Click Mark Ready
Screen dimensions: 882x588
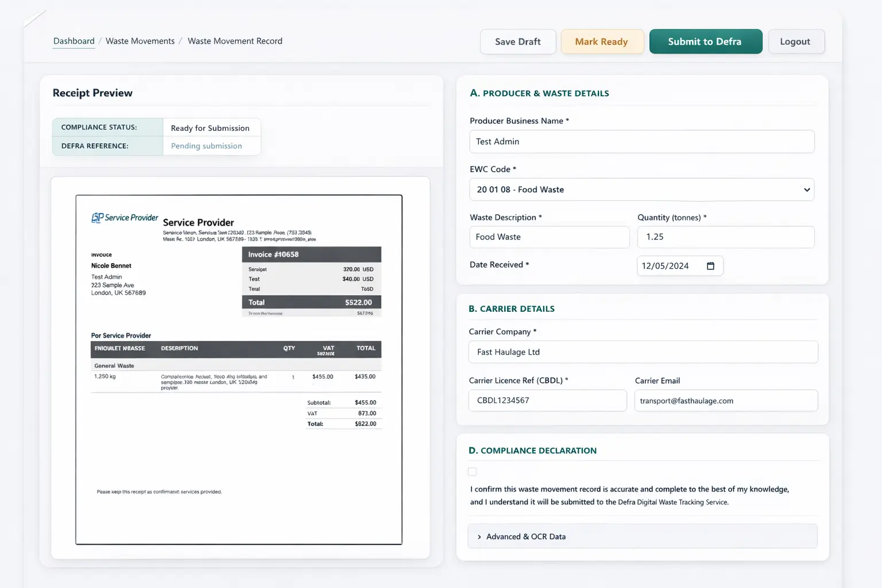(602, 41)
